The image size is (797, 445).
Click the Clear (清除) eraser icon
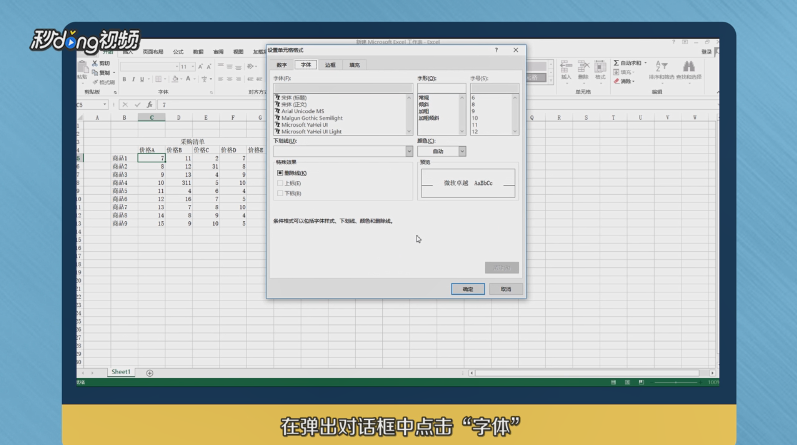[x=617, y=81]
